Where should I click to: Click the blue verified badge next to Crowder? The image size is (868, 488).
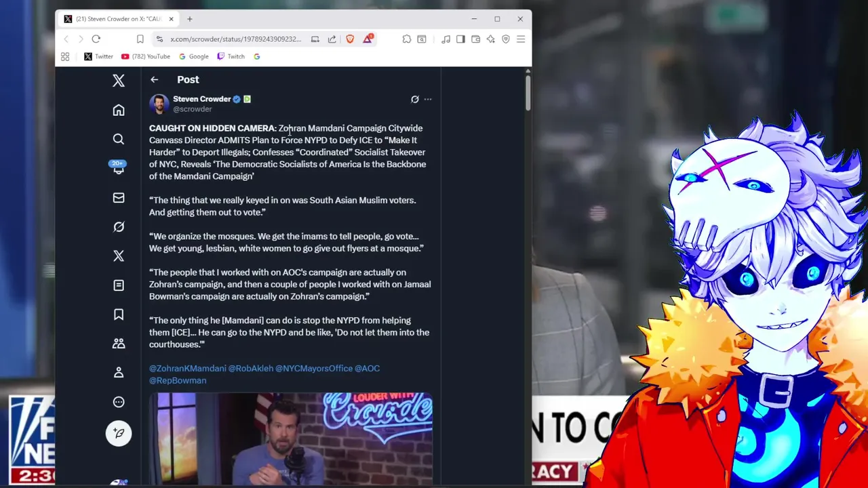[x=237, y=99]
